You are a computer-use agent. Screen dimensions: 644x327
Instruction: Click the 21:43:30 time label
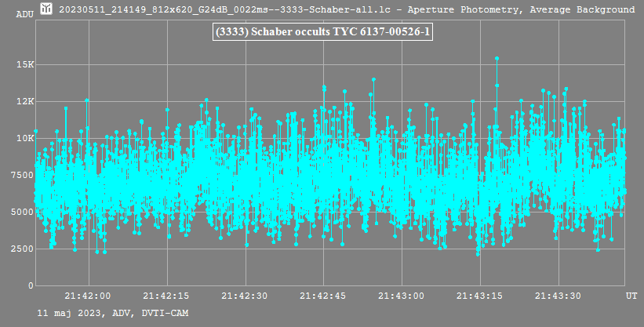point(558,296)
